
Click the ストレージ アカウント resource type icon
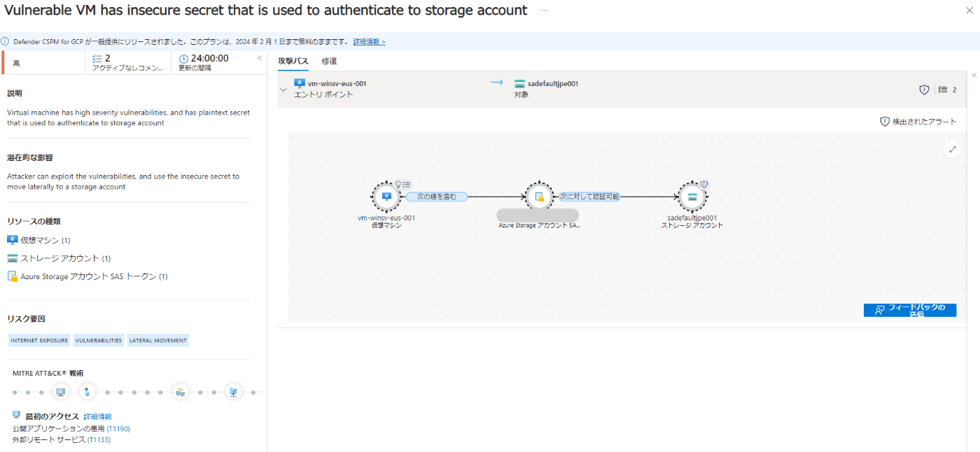[x=12, y=258]
